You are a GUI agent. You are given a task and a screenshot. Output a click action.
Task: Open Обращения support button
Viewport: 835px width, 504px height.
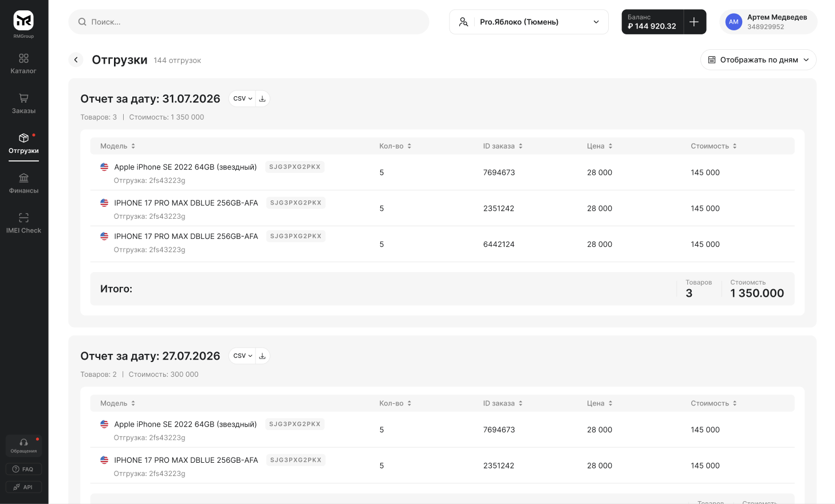[x=23, y=446]
